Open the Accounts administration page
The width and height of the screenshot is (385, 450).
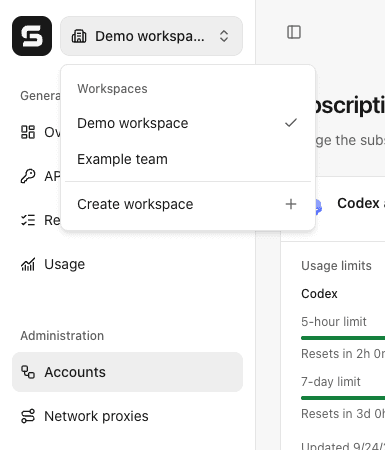127,372
